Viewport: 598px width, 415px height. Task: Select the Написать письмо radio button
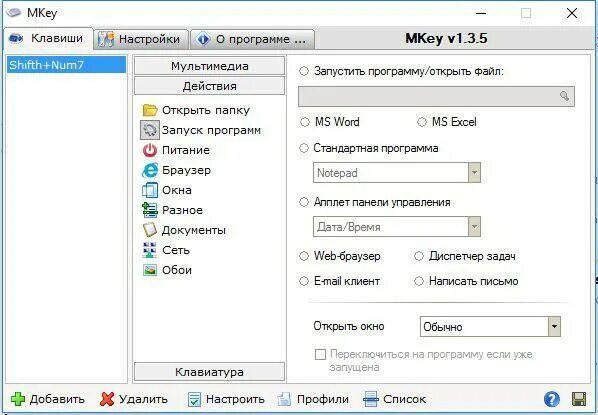[419, 281]
